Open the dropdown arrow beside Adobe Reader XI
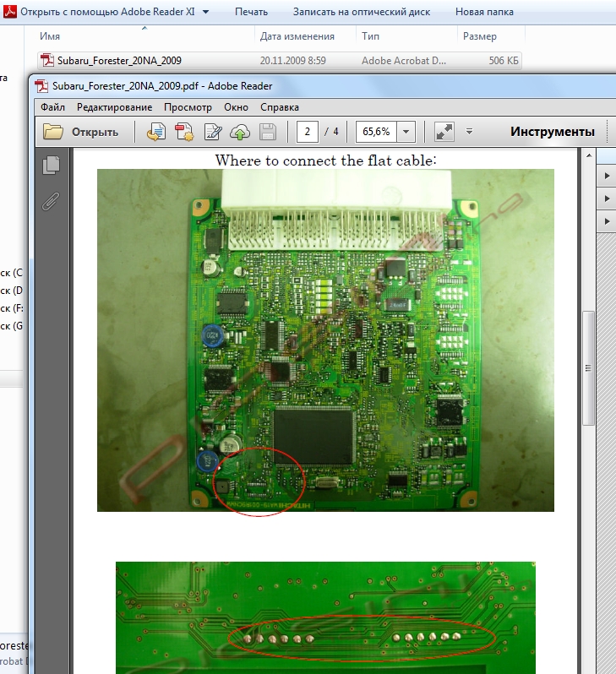The height and width of the screenshot is (674, 616). 205,12
